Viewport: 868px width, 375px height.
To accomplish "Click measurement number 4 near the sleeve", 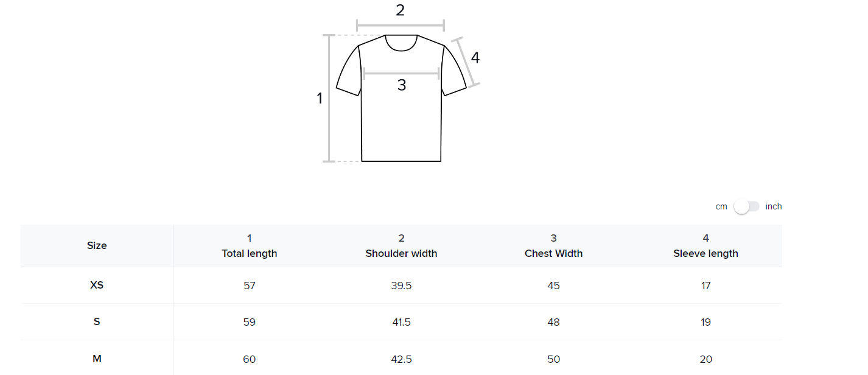I will click(475, 58).
